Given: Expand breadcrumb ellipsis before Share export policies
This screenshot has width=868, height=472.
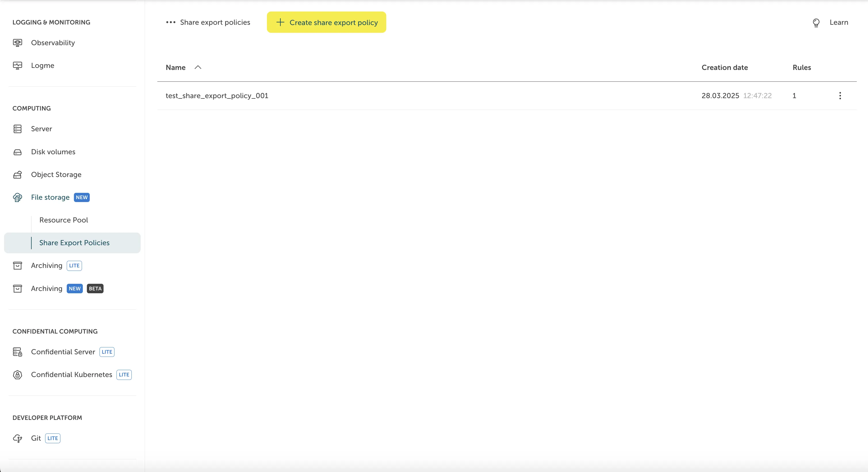Looking at the screenshot, I should (x=171, y=22).
